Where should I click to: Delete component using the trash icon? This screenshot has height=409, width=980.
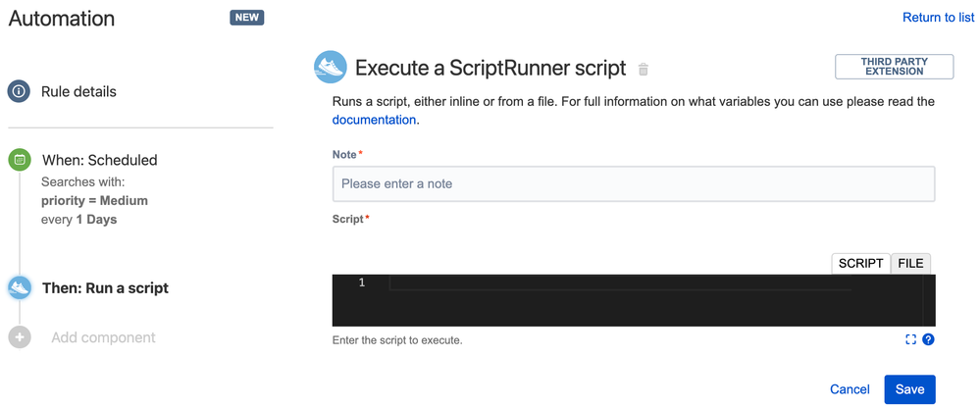pyautogui.click(x=644, y=70)
